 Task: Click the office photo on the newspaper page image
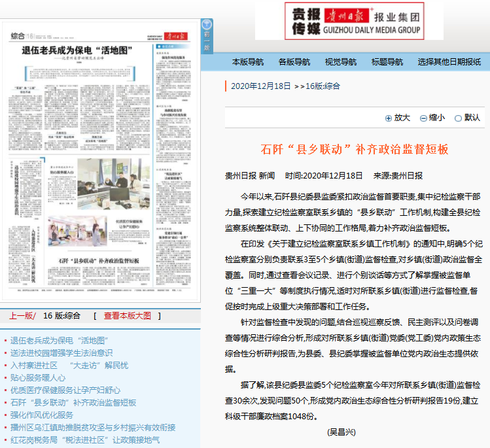[x=114, y=184]
